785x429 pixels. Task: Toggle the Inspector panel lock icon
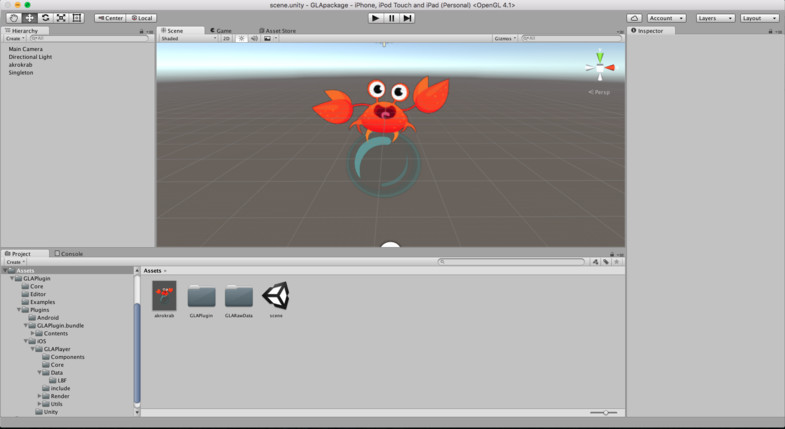770,32
